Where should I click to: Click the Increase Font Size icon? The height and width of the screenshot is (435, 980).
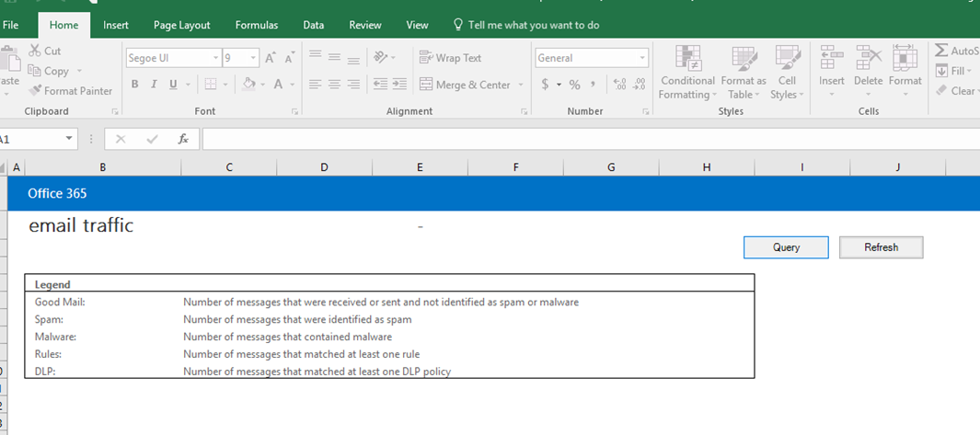[271, 58]
